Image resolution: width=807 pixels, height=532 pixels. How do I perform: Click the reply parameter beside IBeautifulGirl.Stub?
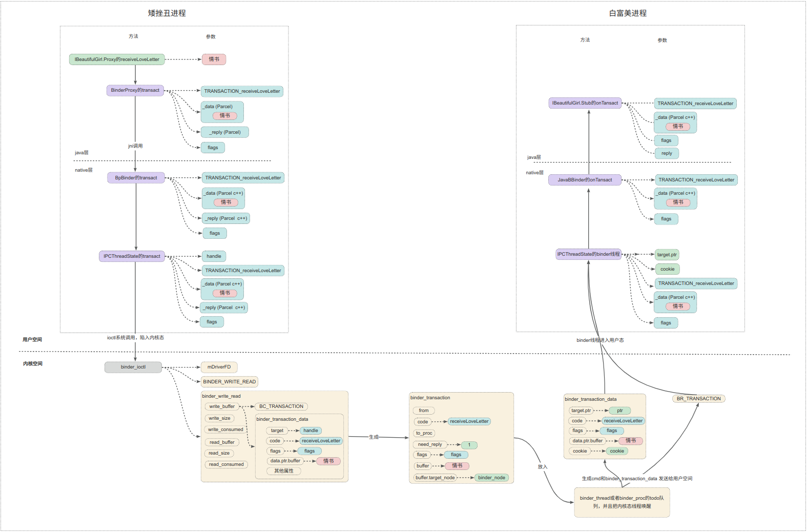[x=667, y=153]
